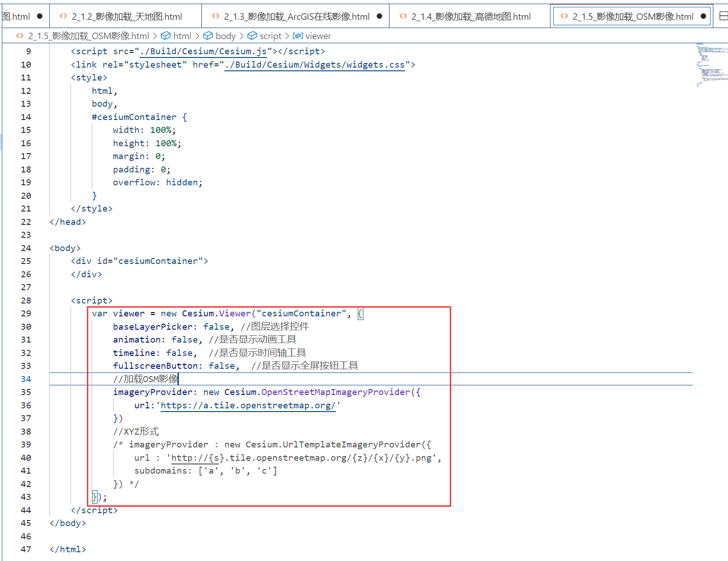Screen dimensions: 728x561
Task: Click line number 11 in the gutter
Action: point(26,78)
